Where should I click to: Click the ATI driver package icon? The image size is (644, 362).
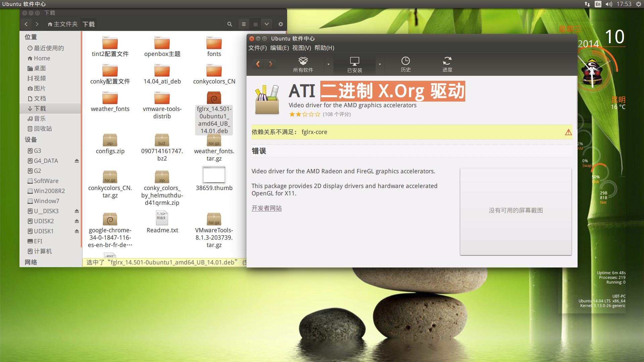tap(267, 100)
